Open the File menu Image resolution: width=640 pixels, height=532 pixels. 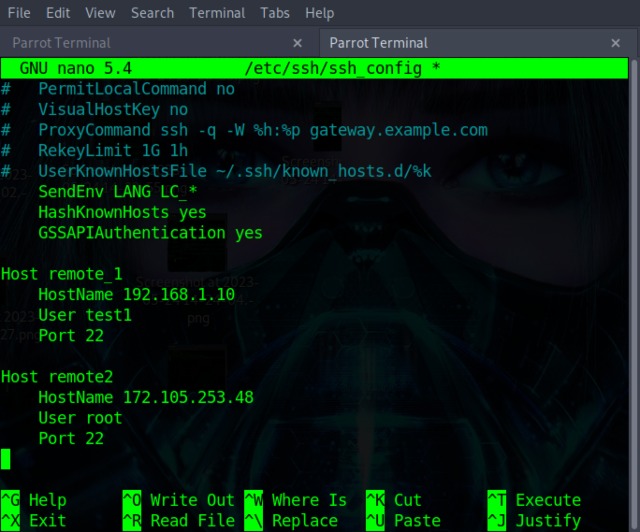(x=18, y=13)
